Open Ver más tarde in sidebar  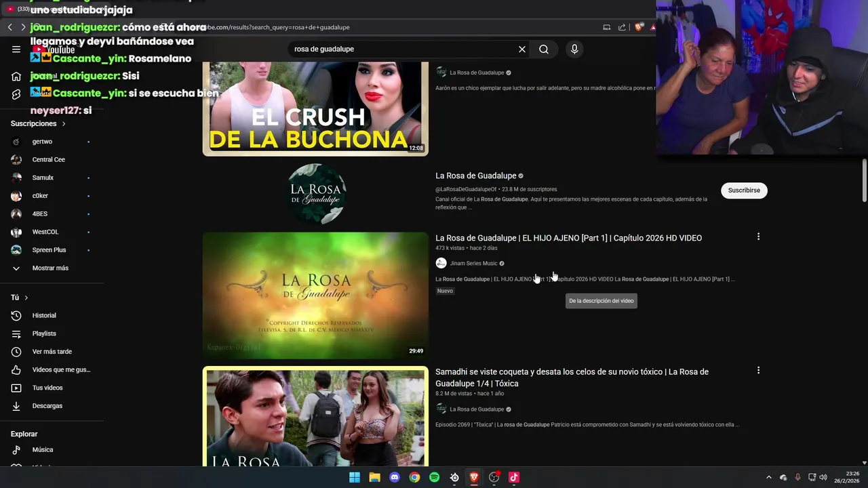click(52, 352)
